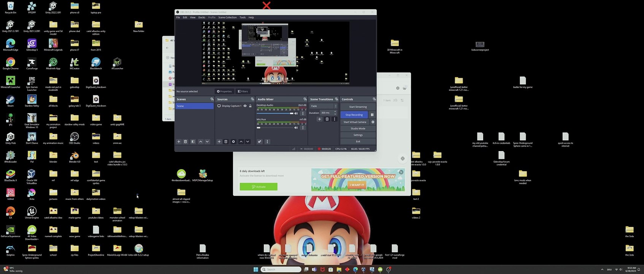
Task: Hide Display Capture 1 via eye icon
Action: (245, 106)
